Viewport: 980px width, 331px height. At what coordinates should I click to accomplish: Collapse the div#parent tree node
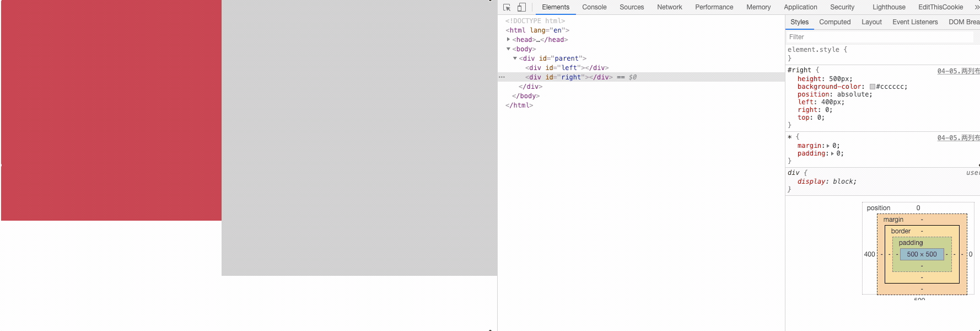[x=515, y=58]
